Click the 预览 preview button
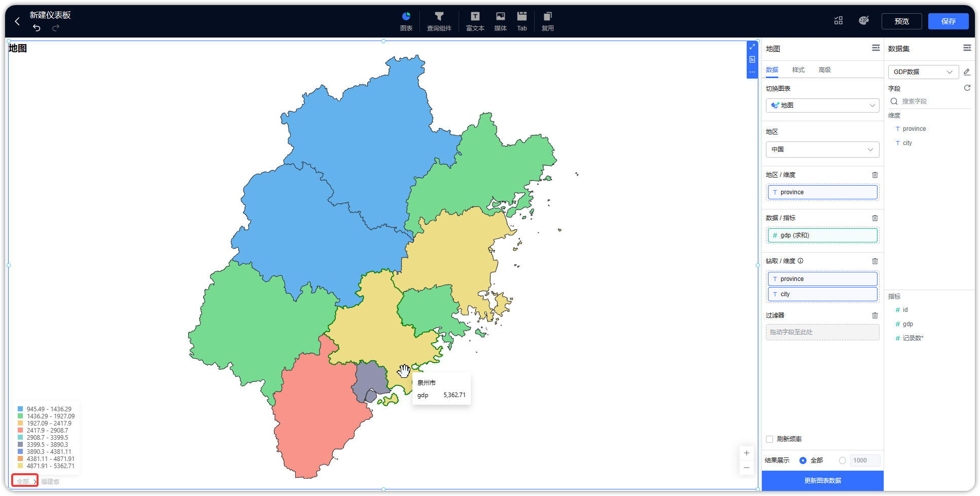Image resolution: width=980 pixels, height=496 pixels. pyautogui.click(x=902, y=21)
